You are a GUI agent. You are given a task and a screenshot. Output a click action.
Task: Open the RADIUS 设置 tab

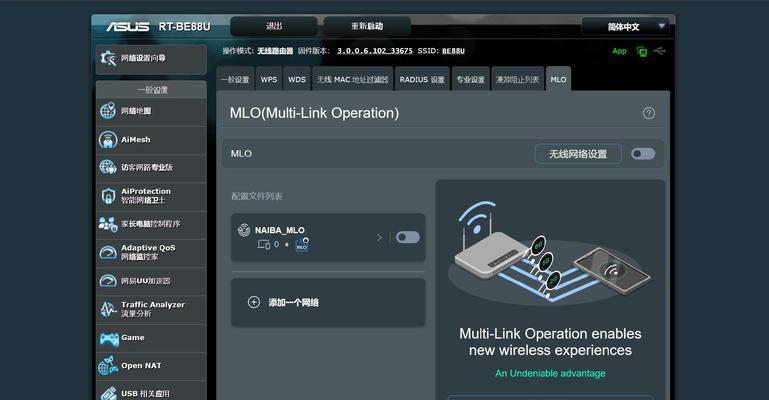[x=422, y=79]
